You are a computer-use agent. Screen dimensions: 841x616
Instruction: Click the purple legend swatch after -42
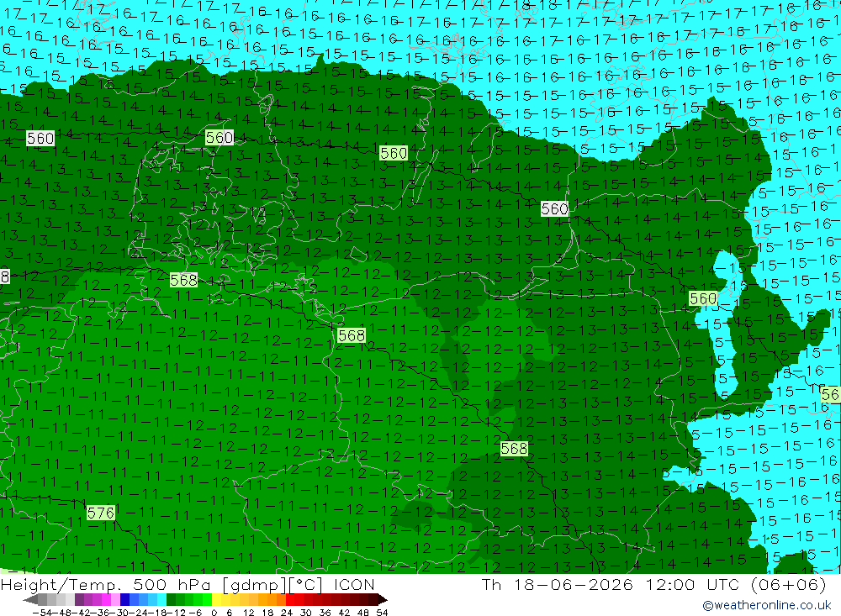click(x=79, y=599)
